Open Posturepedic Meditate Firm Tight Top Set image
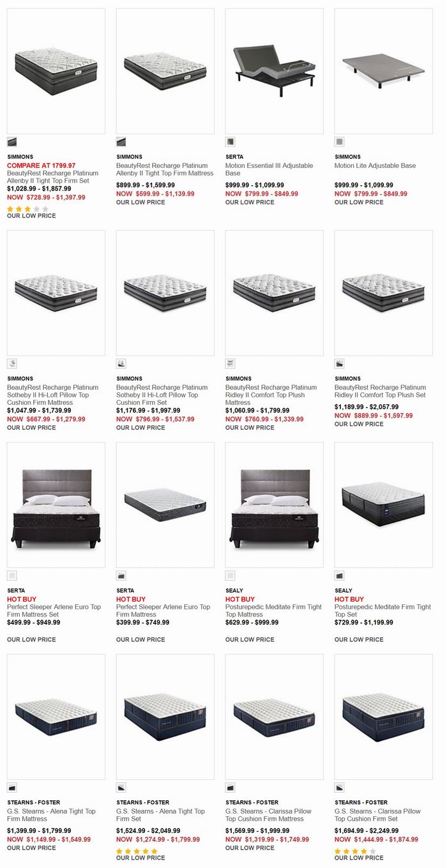This screenshot has width=447, height=868. (x=384, y=505)
